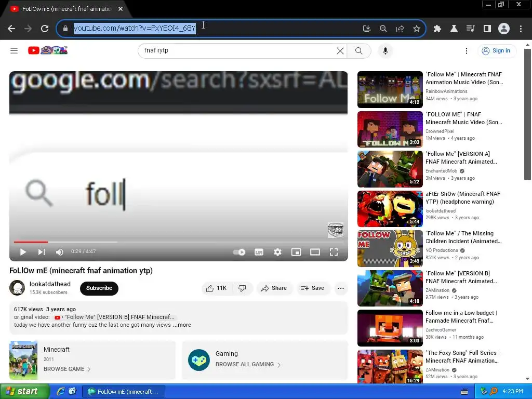The image size is (532, 399).
Task: Open the zoom magnifier icon in address bar
Action: click(x=383, y=29)
